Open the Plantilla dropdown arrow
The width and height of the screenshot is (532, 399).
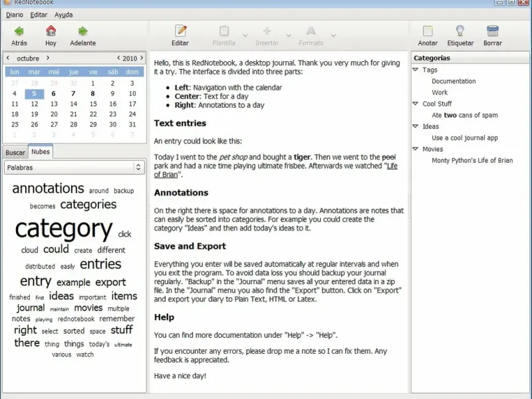coord(245,35)
